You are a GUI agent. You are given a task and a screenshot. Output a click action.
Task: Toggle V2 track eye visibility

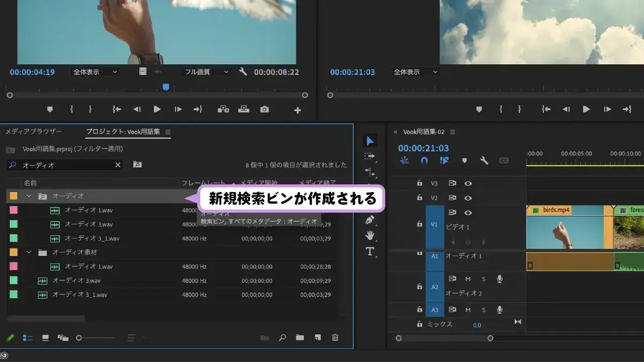point(468,197)
